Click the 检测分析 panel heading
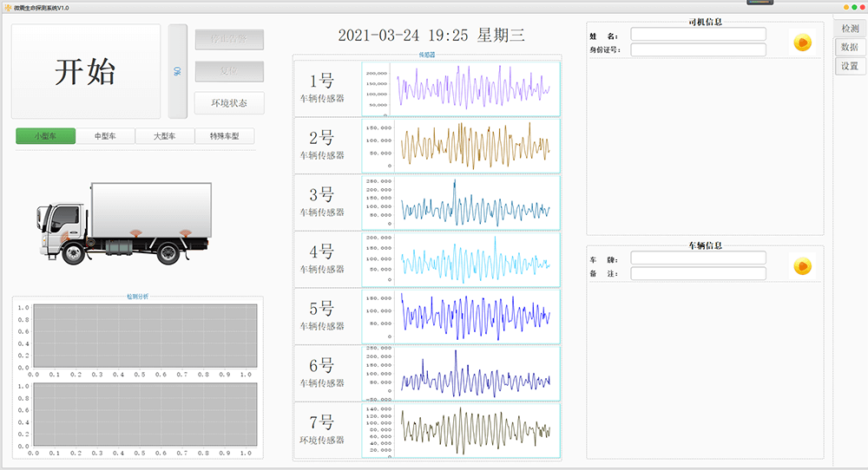The width and height of the screenshot is (868, 470). (138, 297)
